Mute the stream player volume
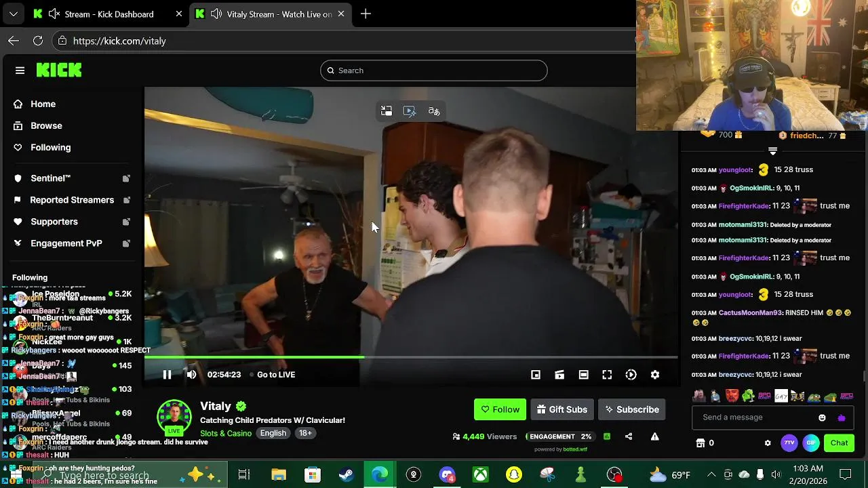This screenshot has width=868, height=488. click(191, 375)
